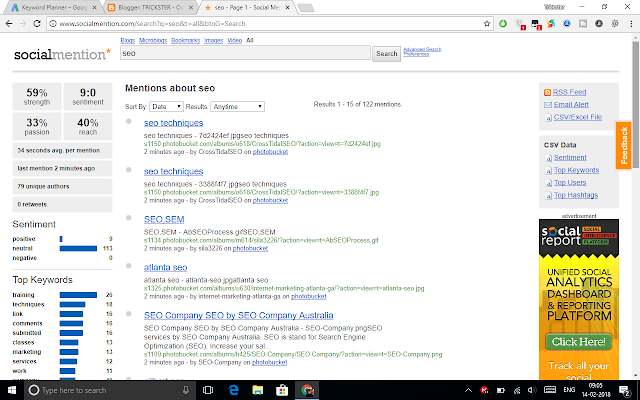The width and height of the screenshot is (640, 400).
Task: Click the Feedback side tab
Action: pyautogui.click(x=624, y=145)
